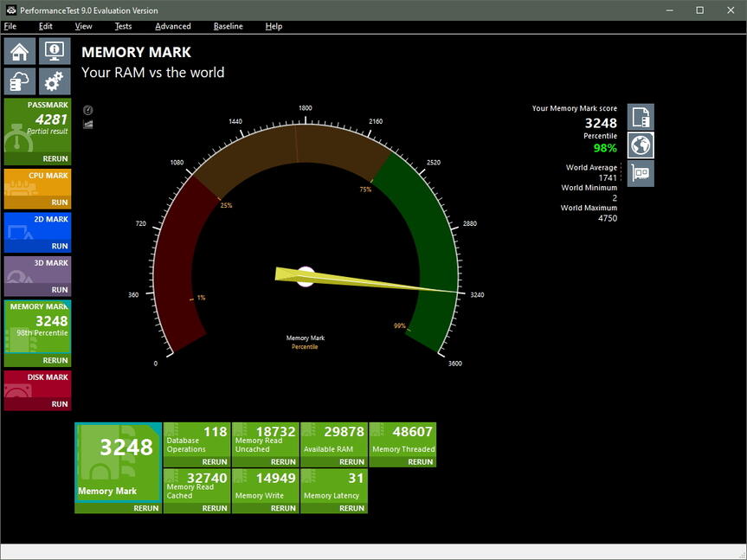Viewport: 747px width, 560px height.
Task: Select the Database Operations 118 tile
Action: coord(196,440)
